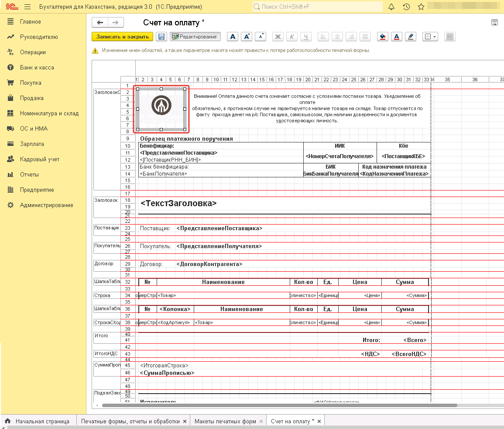
Task: Go forward with right arrow
Action: (116, 23)
